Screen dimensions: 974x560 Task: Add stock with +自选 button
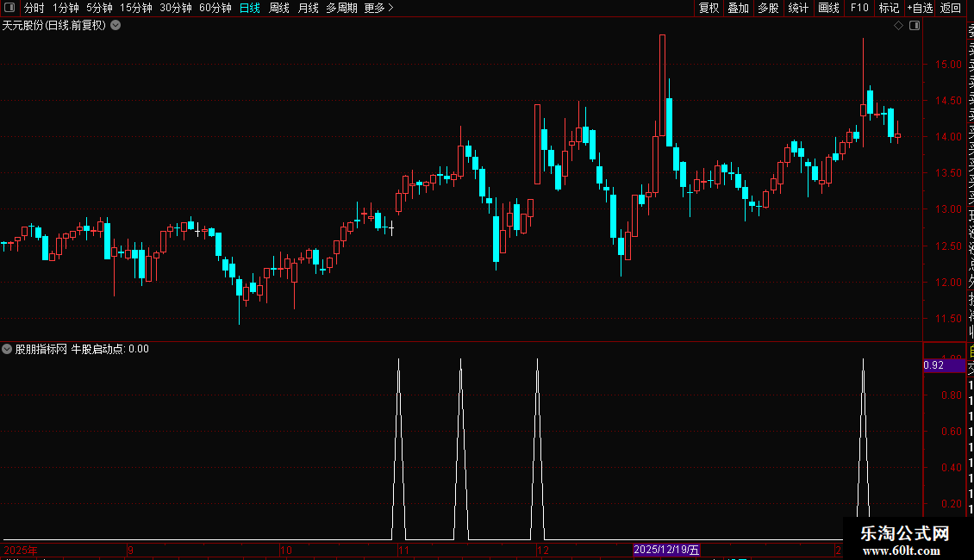pyautogui.click(x=920, y=8)
